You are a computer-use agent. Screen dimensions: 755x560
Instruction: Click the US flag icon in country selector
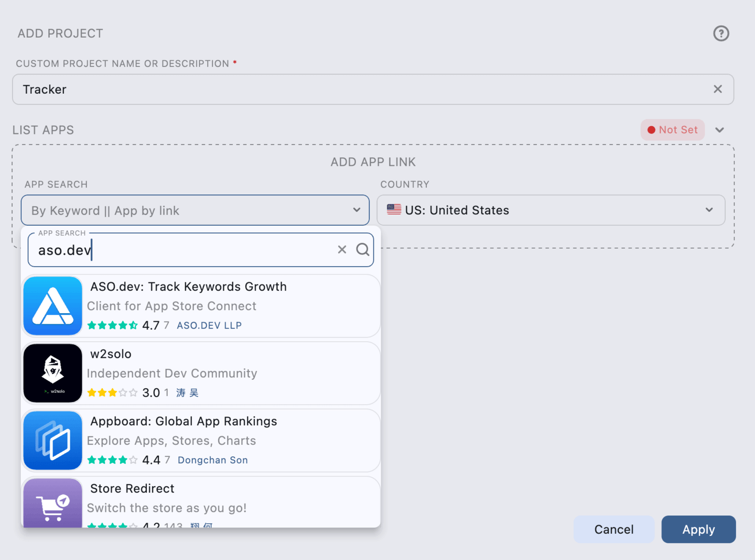[393, 210]
